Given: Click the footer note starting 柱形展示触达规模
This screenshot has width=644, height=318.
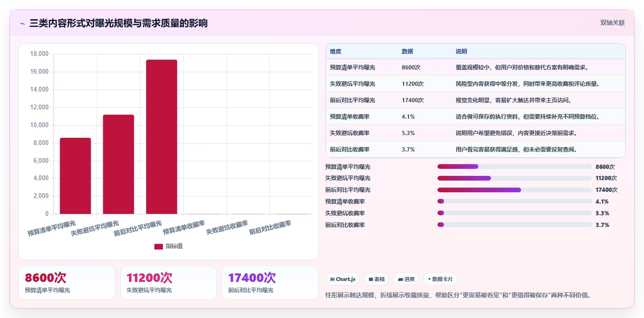Looking at the screenshot, I should pyautogui.click(x=458, y=295).
